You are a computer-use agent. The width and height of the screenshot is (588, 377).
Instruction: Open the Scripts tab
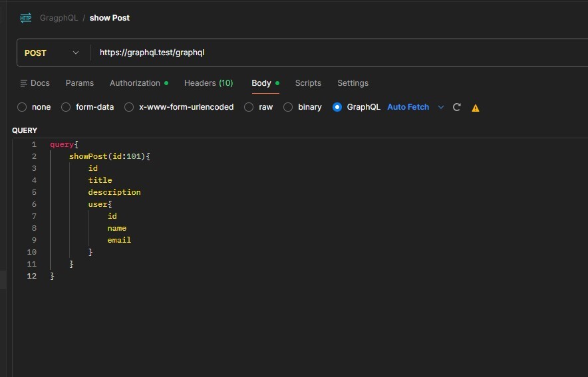click(x=308, y=83)
